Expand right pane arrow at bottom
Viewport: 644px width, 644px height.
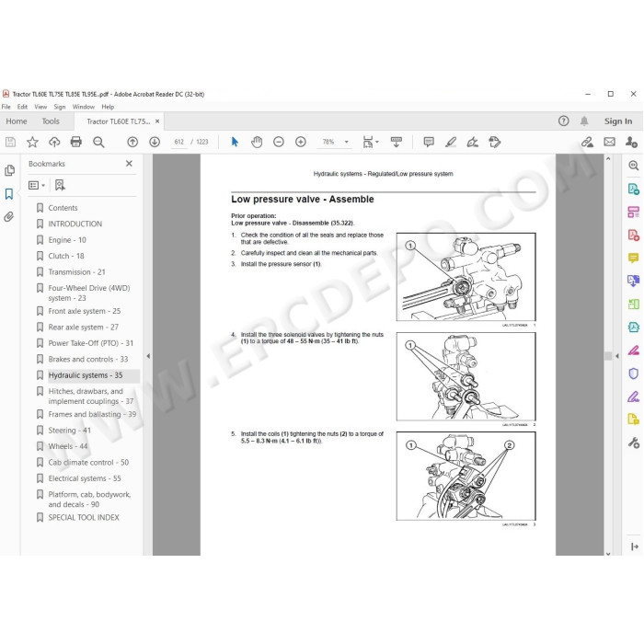tap(634, 546)
